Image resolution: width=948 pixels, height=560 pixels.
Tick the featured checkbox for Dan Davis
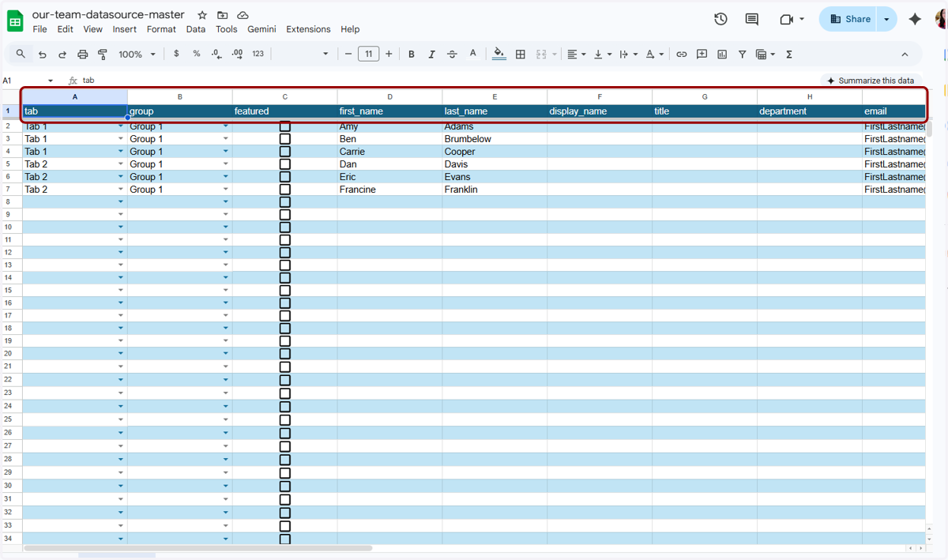285,164
